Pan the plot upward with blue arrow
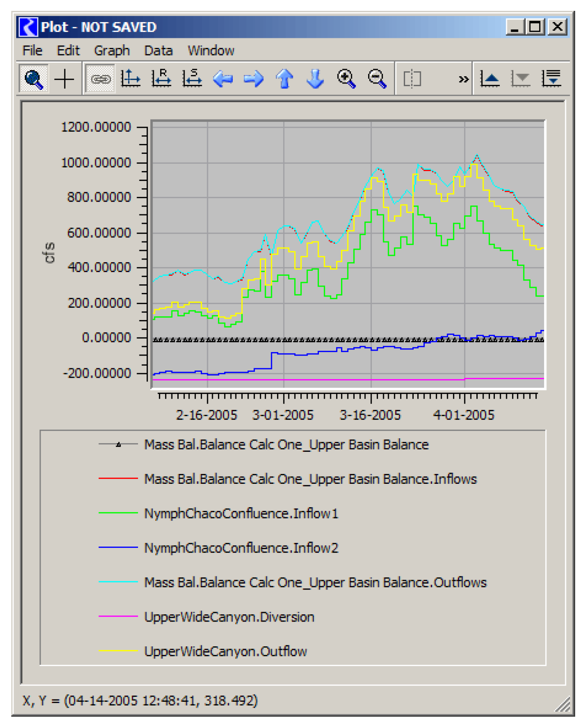The height and width of the screenshot is (728, 586). coord(285,79)
